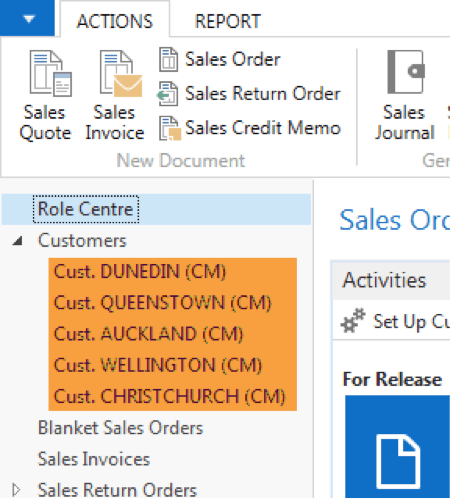Open the application menu dropdown arrow

(29, 19)
